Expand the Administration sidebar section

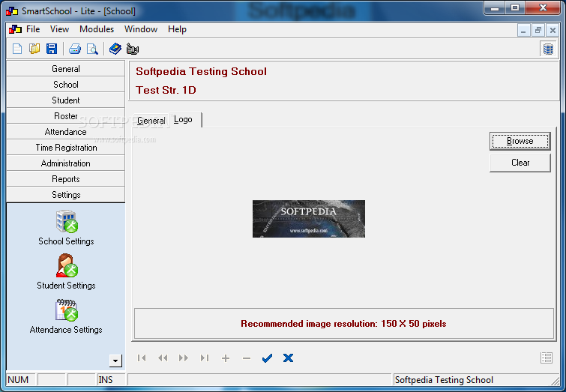point(66,163)
